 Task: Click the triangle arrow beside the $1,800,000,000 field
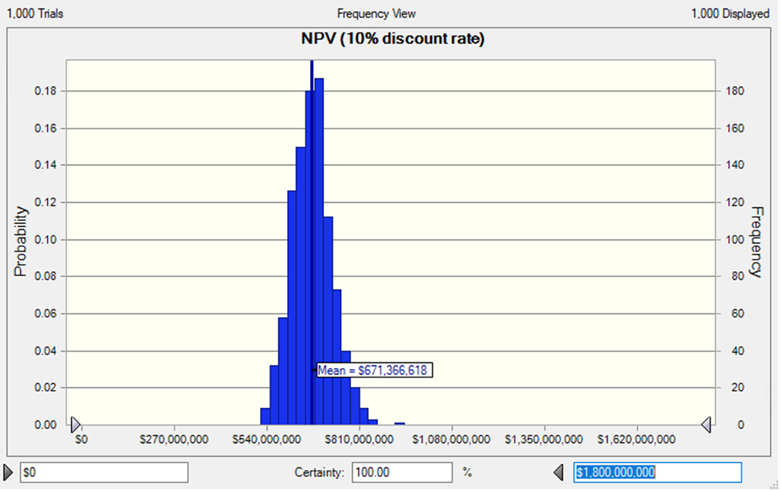[560, 471]
